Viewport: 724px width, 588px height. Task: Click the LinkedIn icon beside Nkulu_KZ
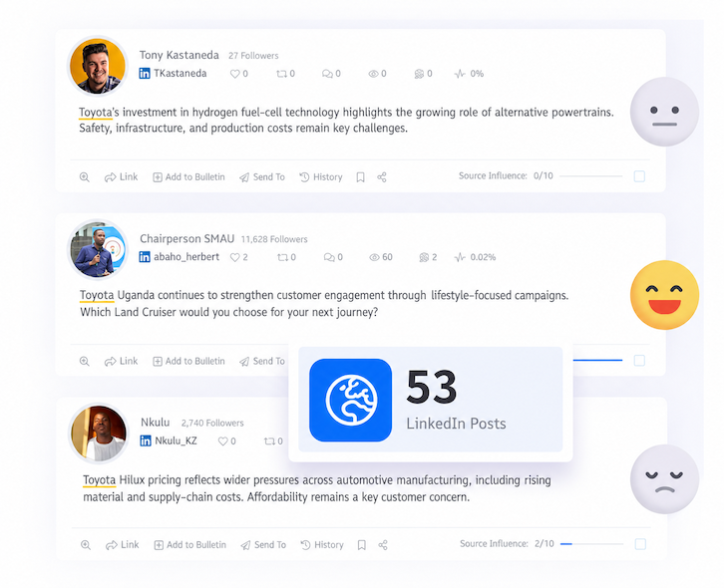[x=146, y=441]
